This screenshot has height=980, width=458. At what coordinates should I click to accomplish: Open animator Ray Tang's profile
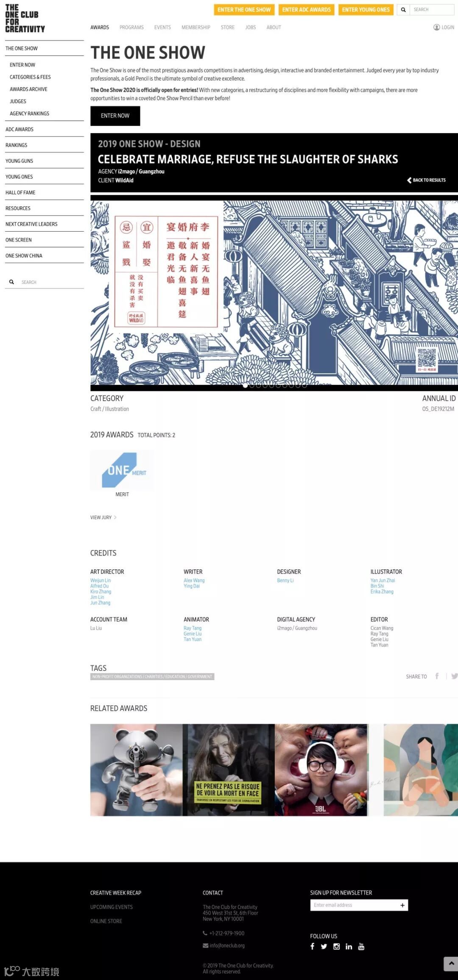(193, 628)
